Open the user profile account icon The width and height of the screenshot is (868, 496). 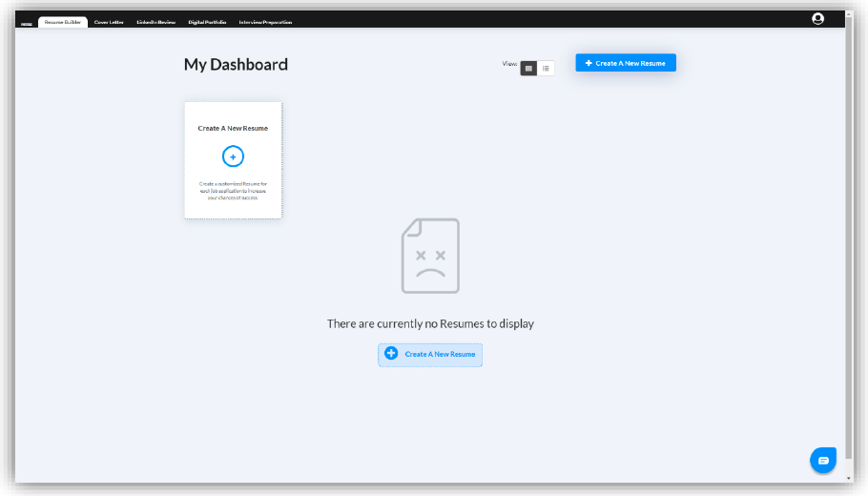[817, 18]
